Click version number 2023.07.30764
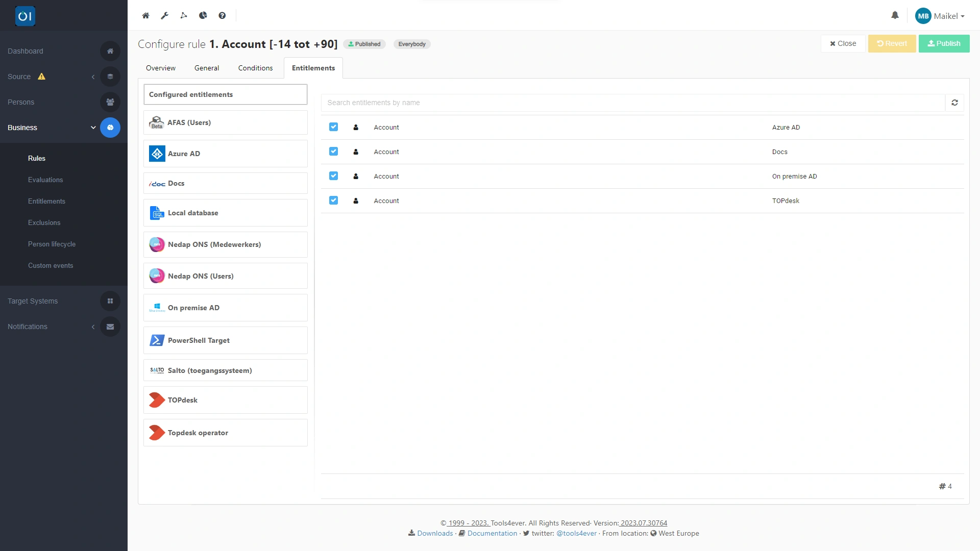The image size is (980, 551). pos(644,523)
